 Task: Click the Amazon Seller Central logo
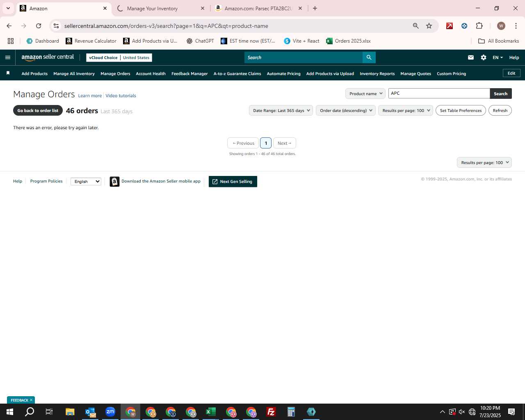[x=48, y=57]
